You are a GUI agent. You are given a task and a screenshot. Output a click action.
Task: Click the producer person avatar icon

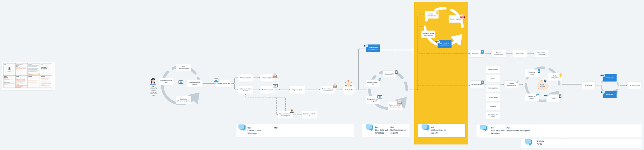coord(292,111)
